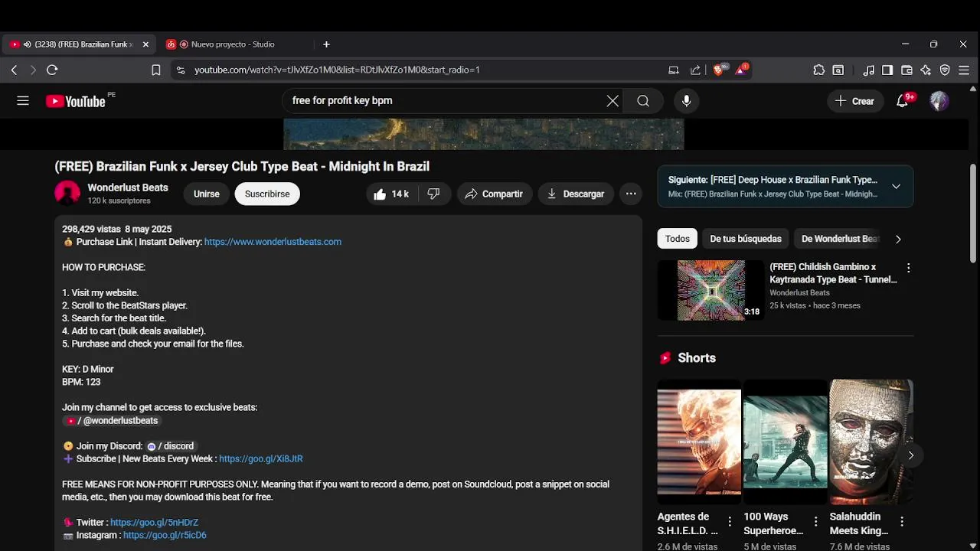980x551 pixels.
Task: Start voice search with the microphone
Action: pyautogui.click(x=686, y=100)
